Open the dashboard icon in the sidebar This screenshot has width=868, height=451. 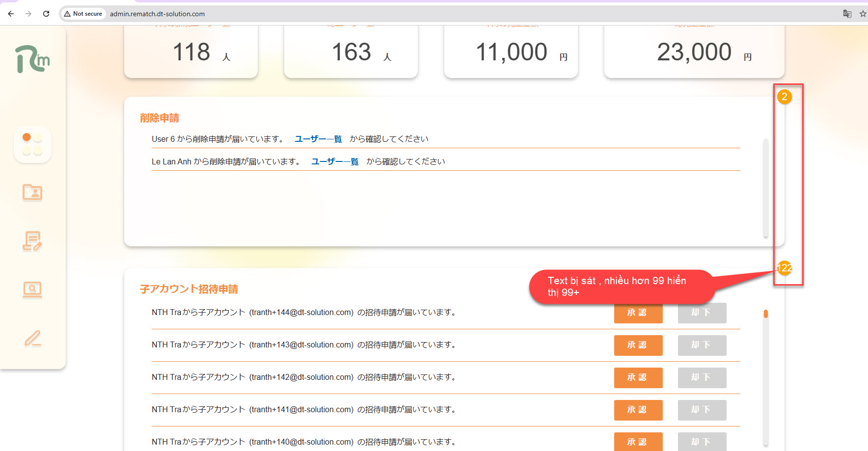pos(32,145)
